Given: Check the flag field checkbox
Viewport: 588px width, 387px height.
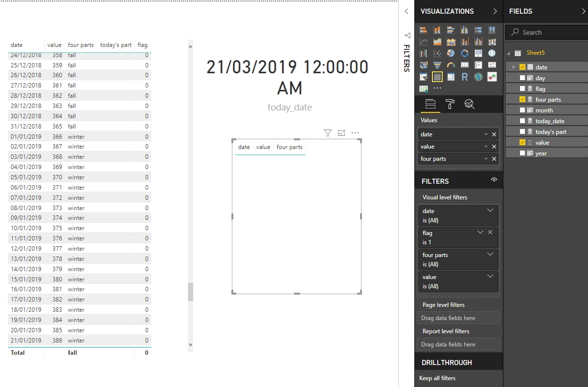Looking at the screenshot, I should click(522, 89).
